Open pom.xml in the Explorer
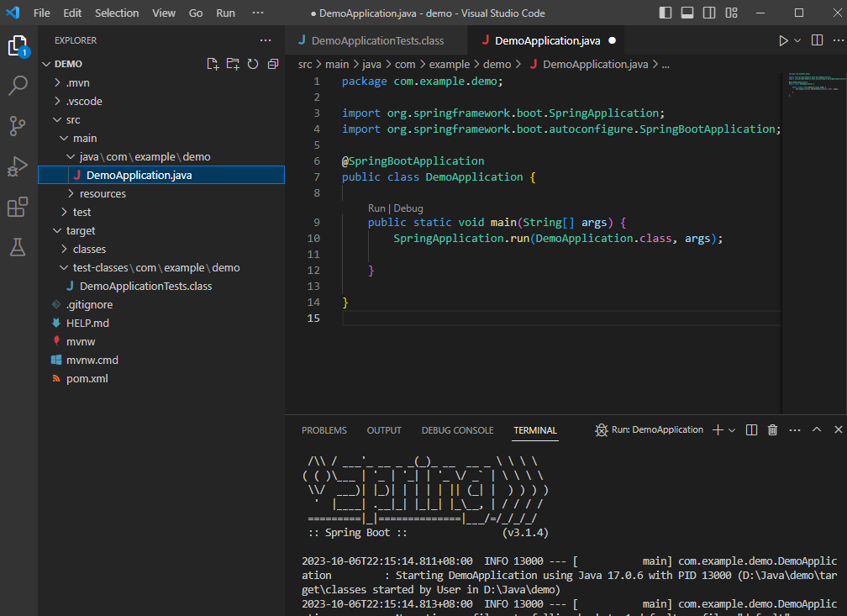This screenshot has height=616, width=847. [87, 378]
